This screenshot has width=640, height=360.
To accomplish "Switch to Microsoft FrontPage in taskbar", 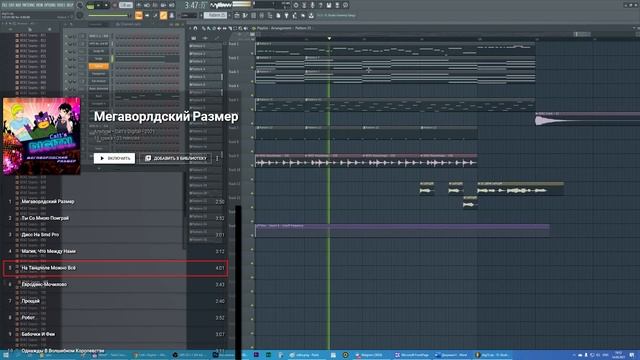I will pos(412,355).
